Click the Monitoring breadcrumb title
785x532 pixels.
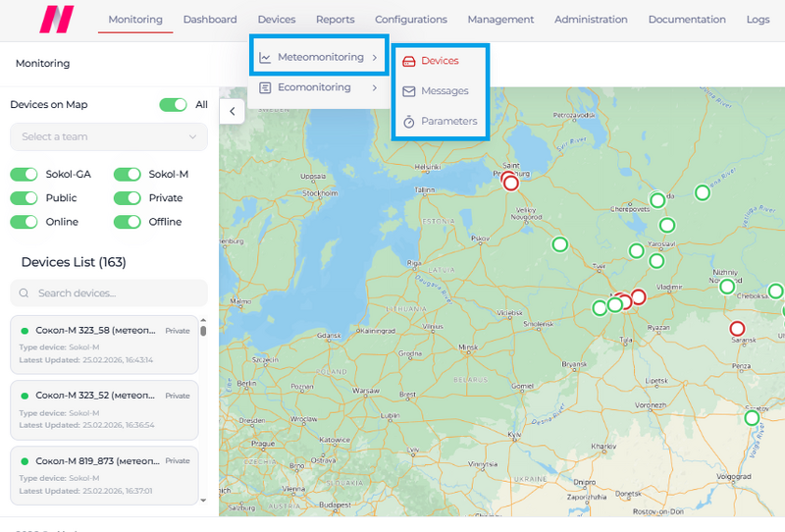tap(42, 63)
